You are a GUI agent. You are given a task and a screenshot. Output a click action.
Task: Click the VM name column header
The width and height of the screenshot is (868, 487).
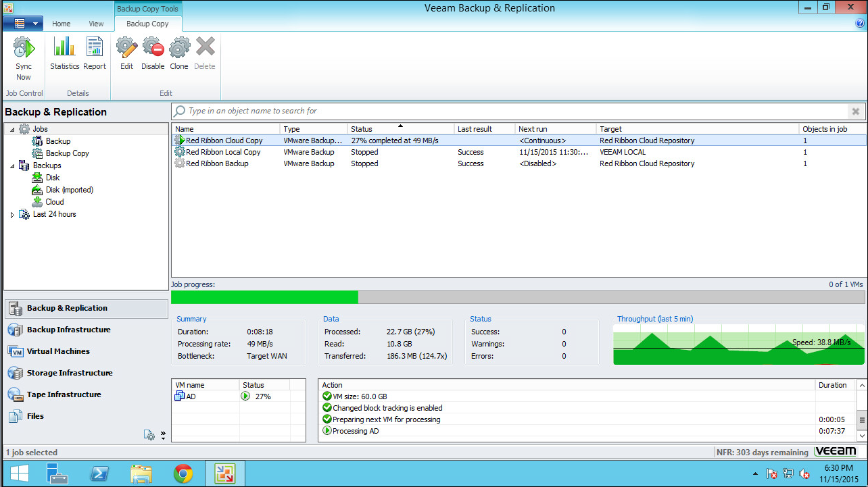206,385
